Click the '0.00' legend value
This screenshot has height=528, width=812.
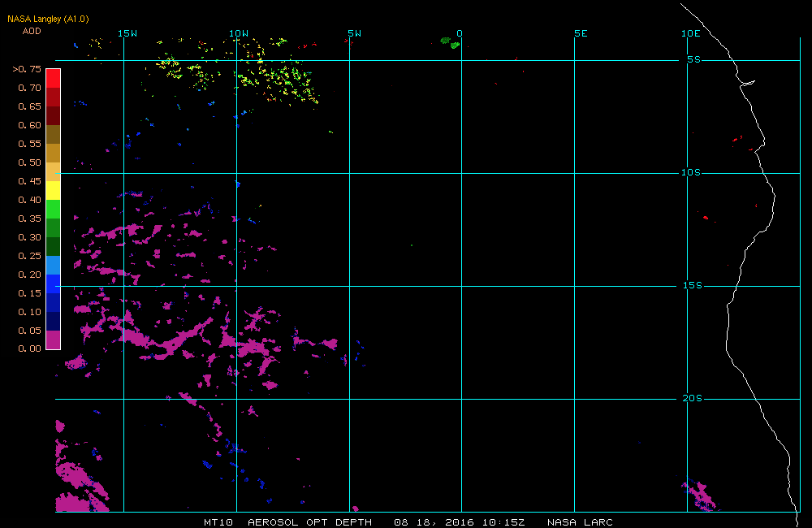(x=29, y=348)
